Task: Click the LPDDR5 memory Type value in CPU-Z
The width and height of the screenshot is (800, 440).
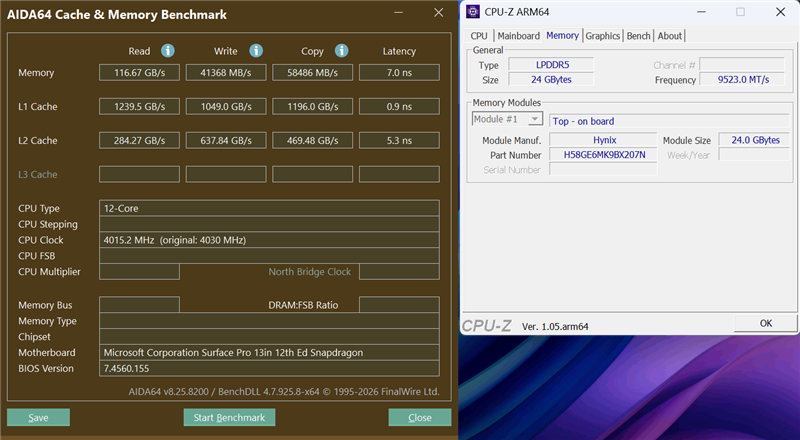Action: pos(552,65)
